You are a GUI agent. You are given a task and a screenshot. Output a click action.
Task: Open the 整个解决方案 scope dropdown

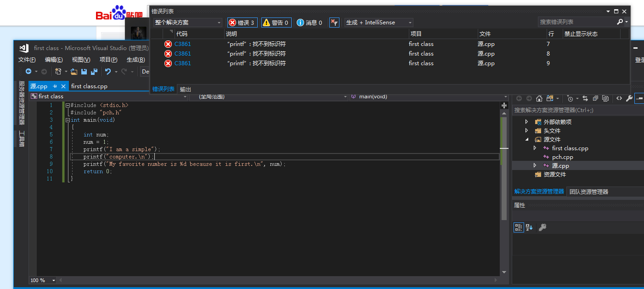point(187,23)
